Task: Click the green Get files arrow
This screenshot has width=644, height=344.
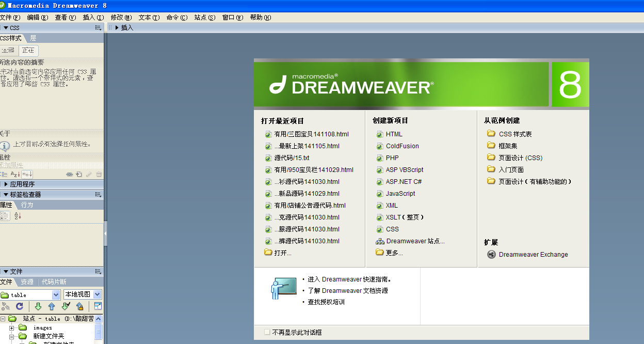Action: click(x=38, y=306)
